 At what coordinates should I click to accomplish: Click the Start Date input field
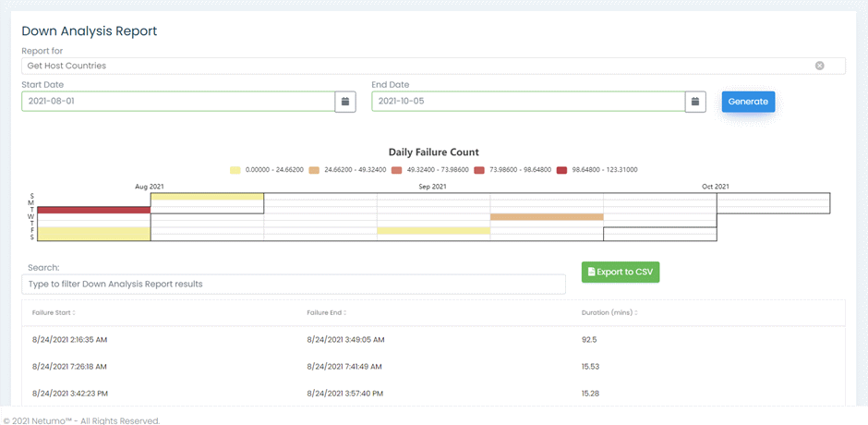tap(178, 102)
